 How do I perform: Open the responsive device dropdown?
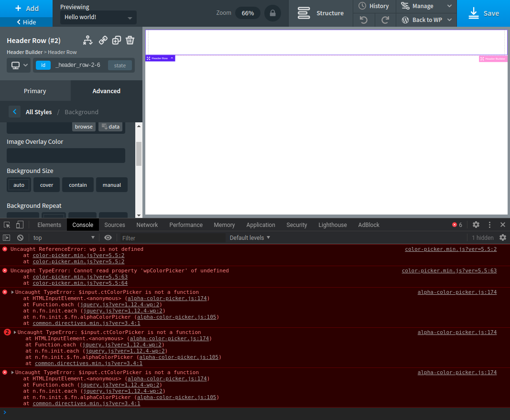point(18,65)
